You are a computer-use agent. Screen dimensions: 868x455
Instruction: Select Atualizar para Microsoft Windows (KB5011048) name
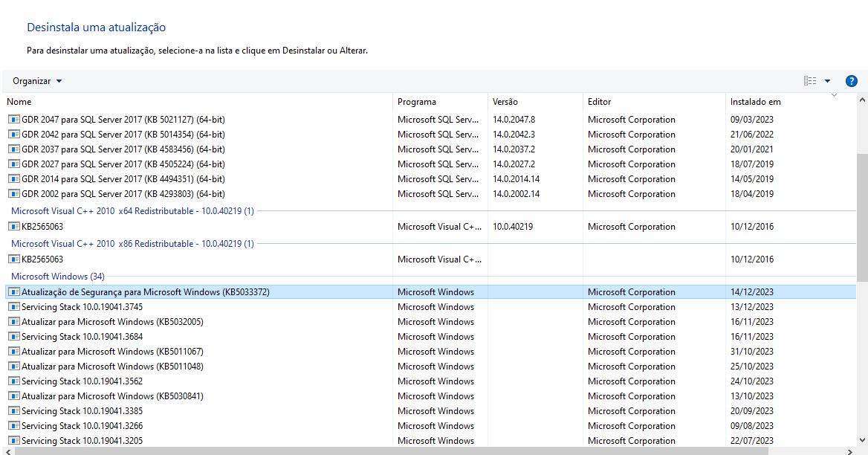(112, 367)
